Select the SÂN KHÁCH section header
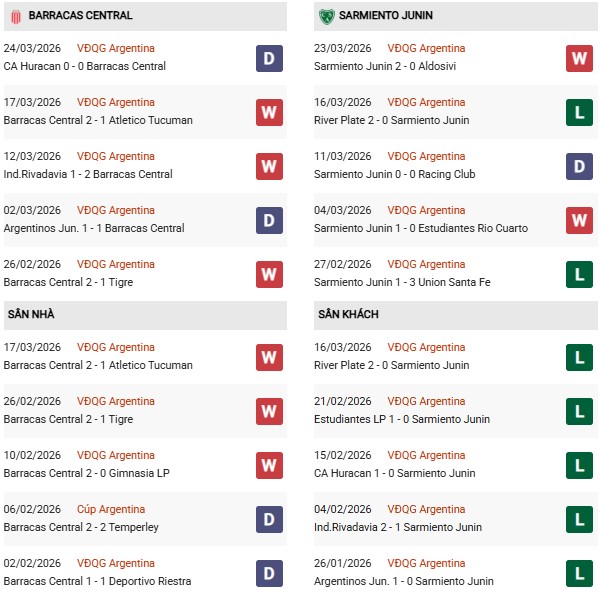The height and width of the screenshot is (594, 600). [348, 315]
